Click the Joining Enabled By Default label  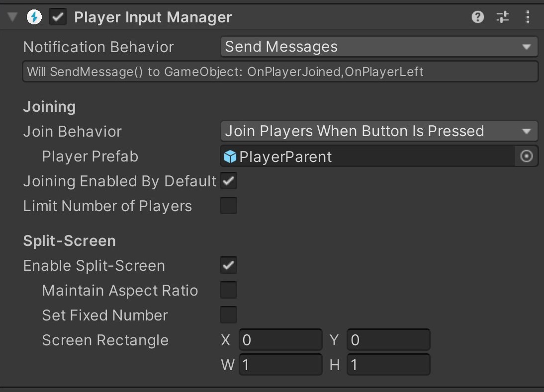tap(120, 181)
